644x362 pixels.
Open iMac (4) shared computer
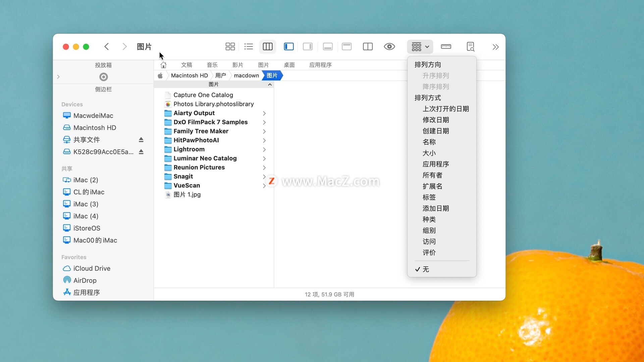tap(80, 216)
